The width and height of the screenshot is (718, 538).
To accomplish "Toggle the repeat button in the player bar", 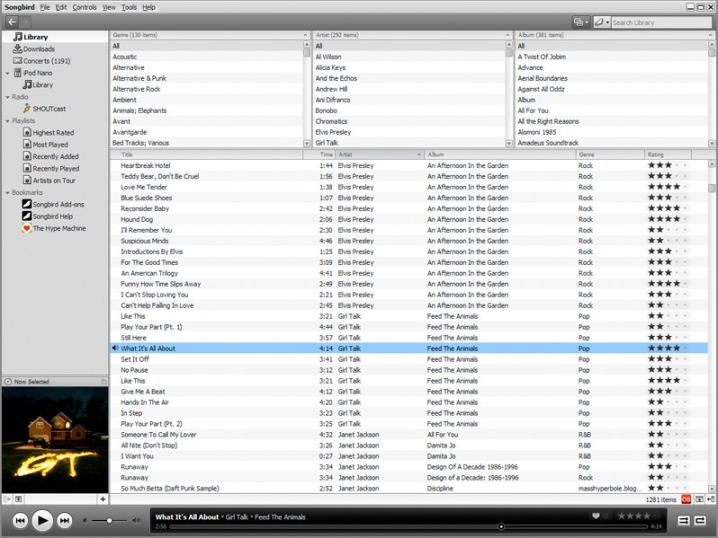I will tap(698, 521).
